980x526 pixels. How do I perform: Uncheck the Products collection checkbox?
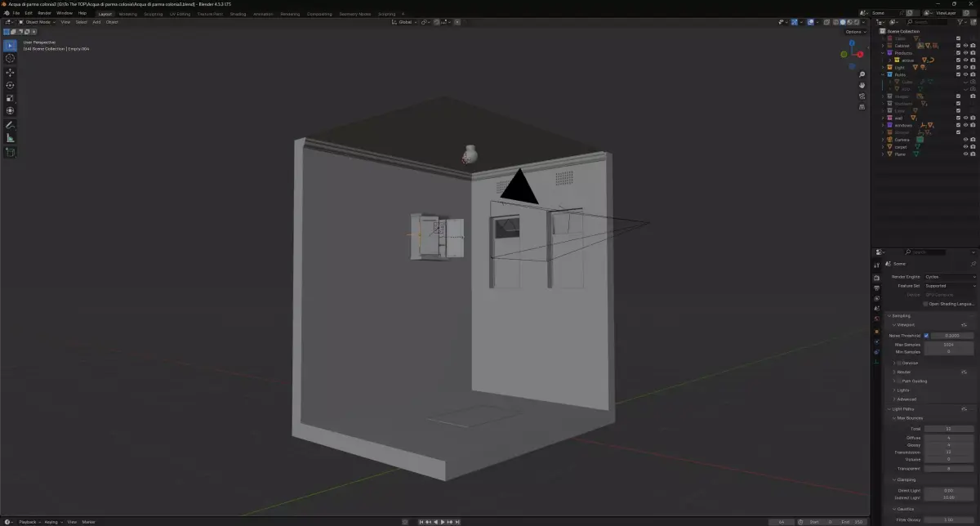tap(958, 53)
